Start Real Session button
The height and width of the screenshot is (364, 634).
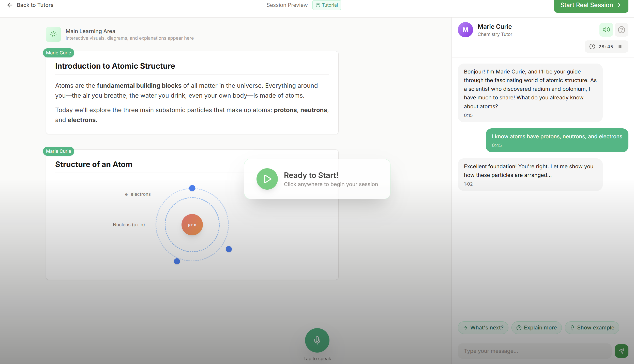point(591,5)
